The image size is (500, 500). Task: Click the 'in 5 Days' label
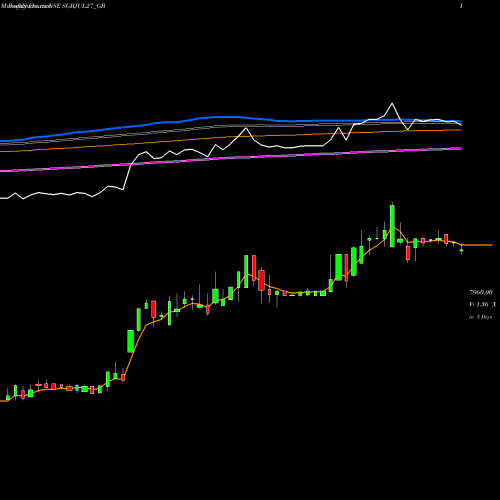coord(481,317)
